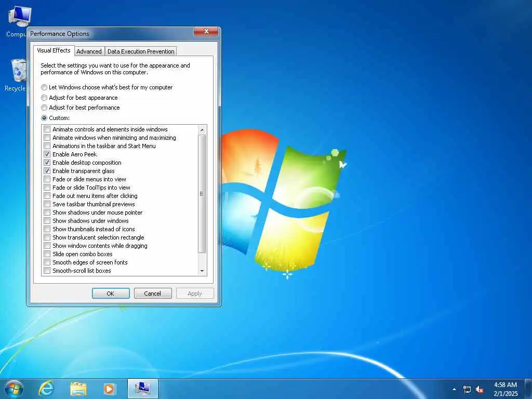Viewport: 532px width, 399px height.
Task: Select Adjust for best performance
Action: pos(81,108)
